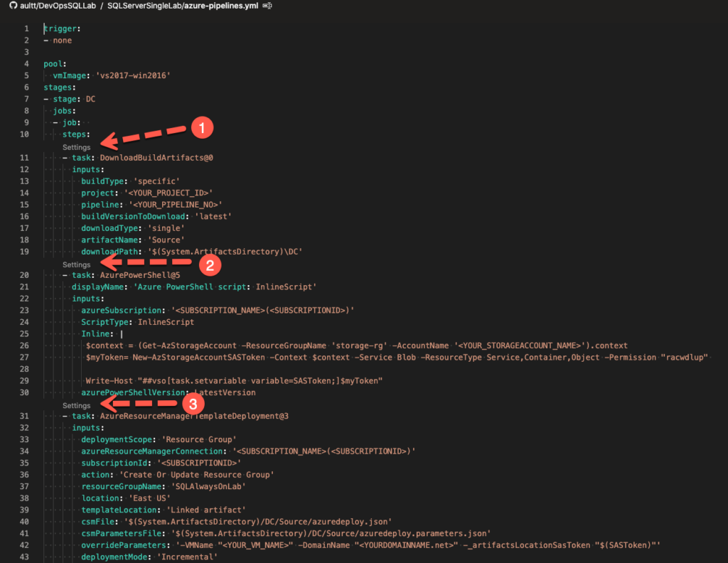Click the AzureResourceManagerTemplateDeployment@3 task name
This screenshot has height=563, width=728.
(x=194, y=416)
